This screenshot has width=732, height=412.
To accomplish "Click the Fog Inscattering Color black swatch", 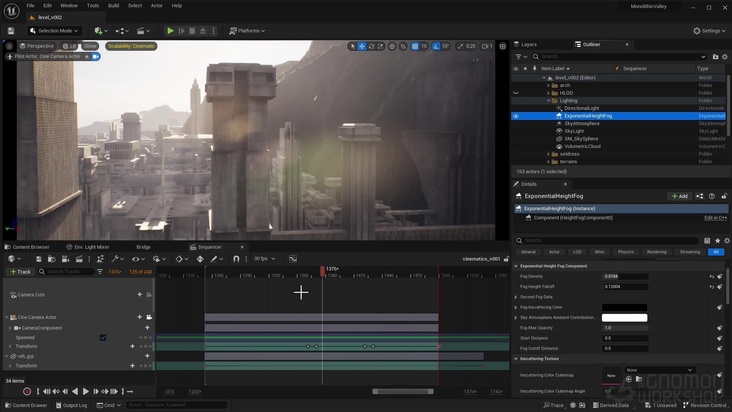I will [624, 307].
